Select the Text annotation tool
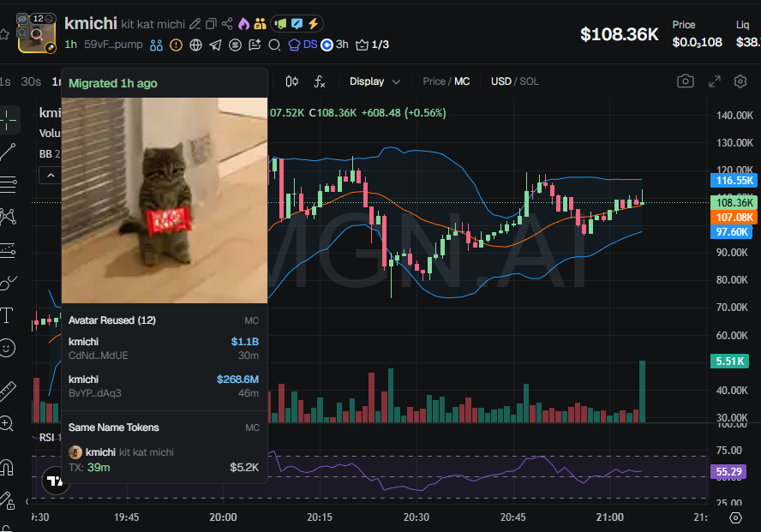The height and width of the screenshot is (532, 761). click(8, 315)
